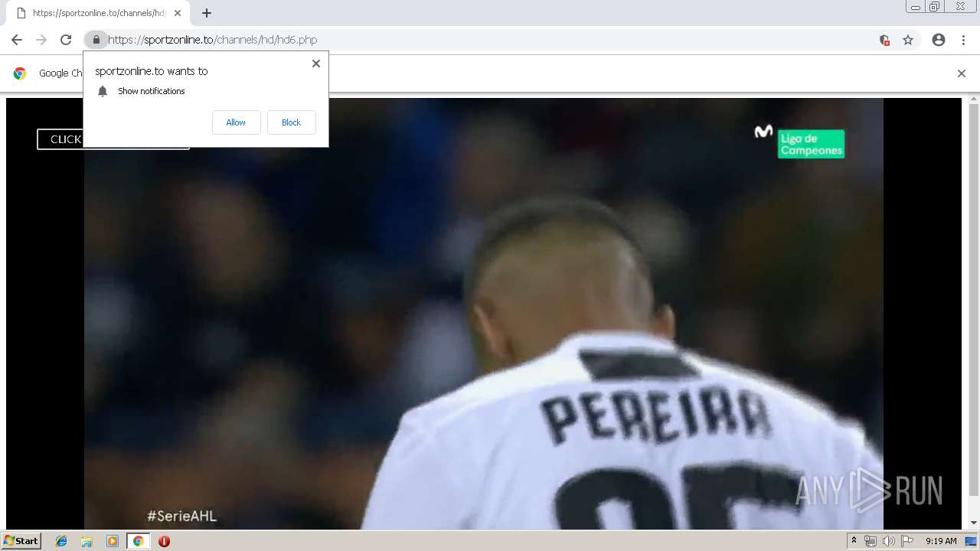Click the page scrollbar down arrow
The image size is (980, 551).
(x=974, y=523)
